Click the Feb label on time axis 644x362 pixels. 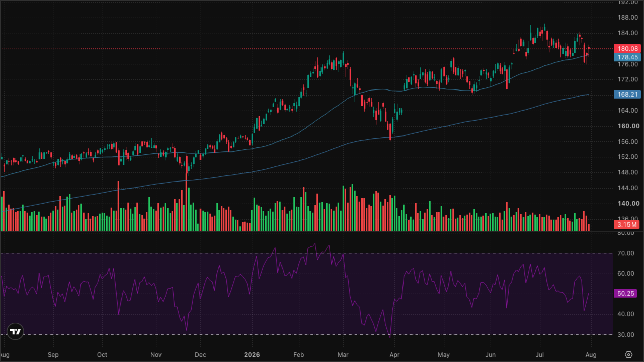point(299,355)
